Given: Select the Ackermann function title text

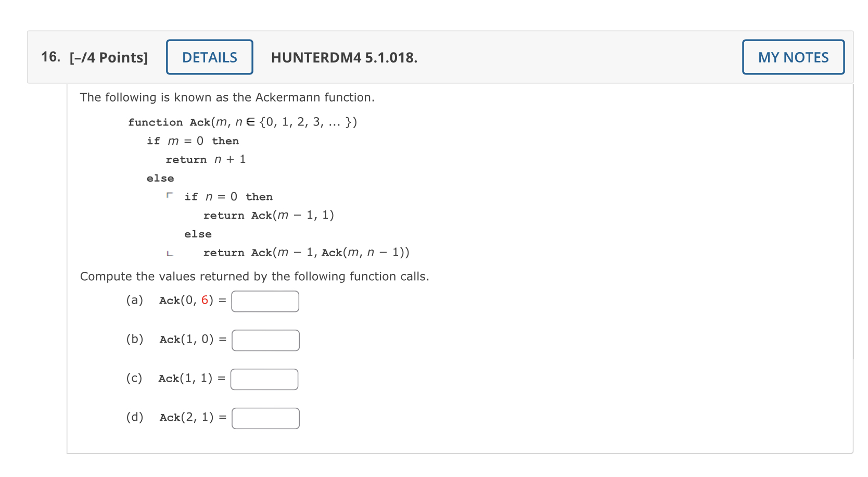Looking at the screenshot, I should (x=227, y=97).
